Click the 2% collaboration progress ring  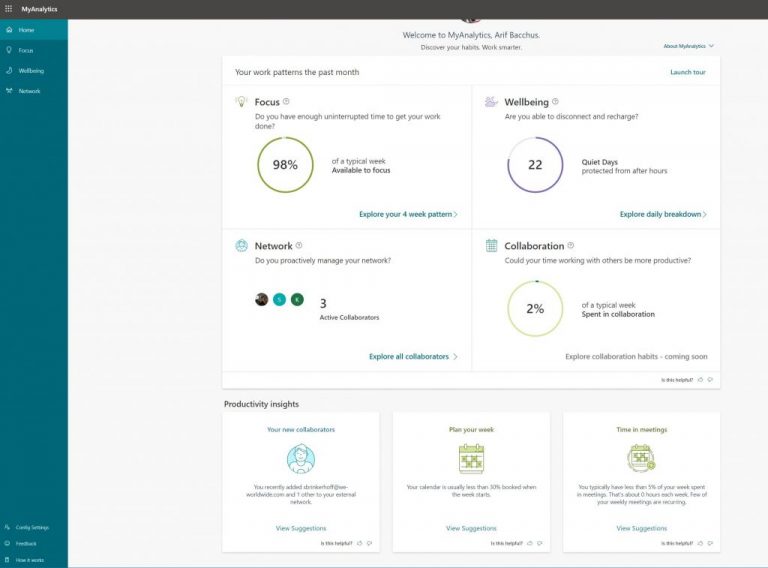535,308
